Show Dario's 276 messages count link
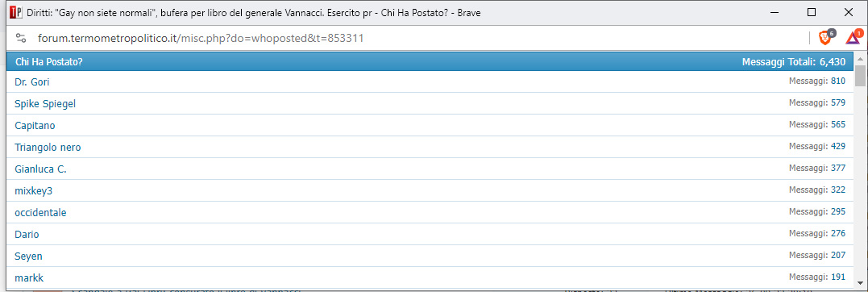Viewport: 868px width, 292px height. (x=838, y=233)
